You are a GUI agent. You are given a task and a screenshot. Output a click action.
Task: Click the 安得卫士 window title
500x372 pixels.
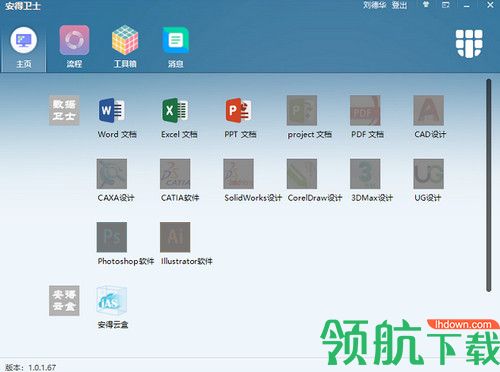23,6
